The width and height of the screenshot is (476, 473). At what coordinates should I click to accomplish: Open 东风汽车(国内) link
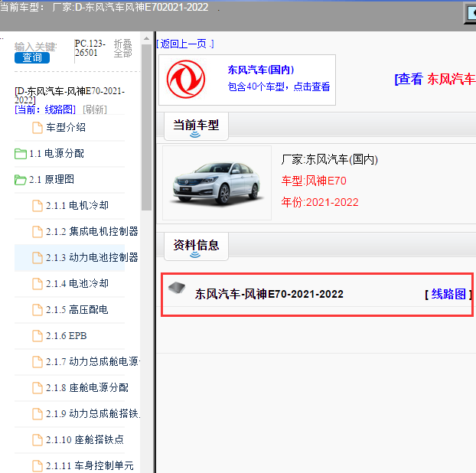point(261,70)
